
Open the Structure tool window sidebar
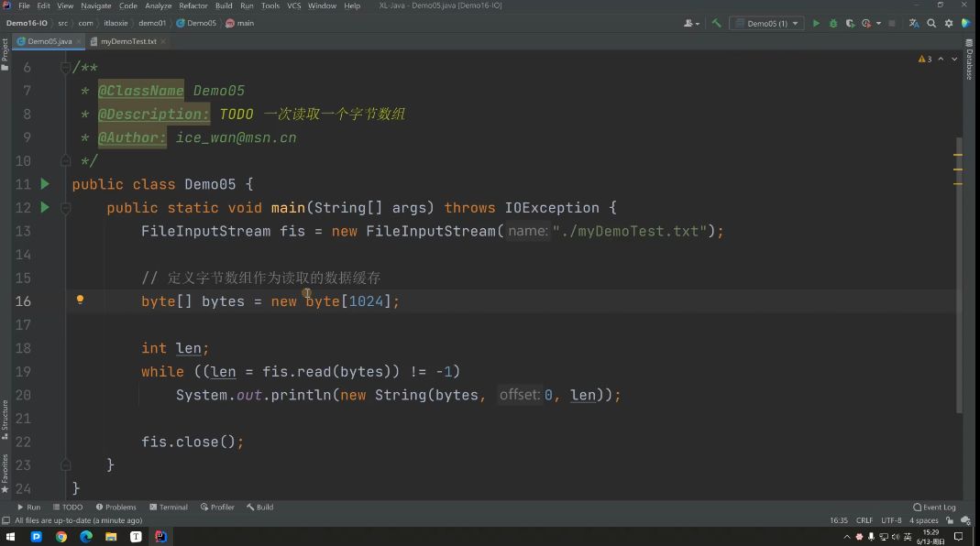coord(5,420)
